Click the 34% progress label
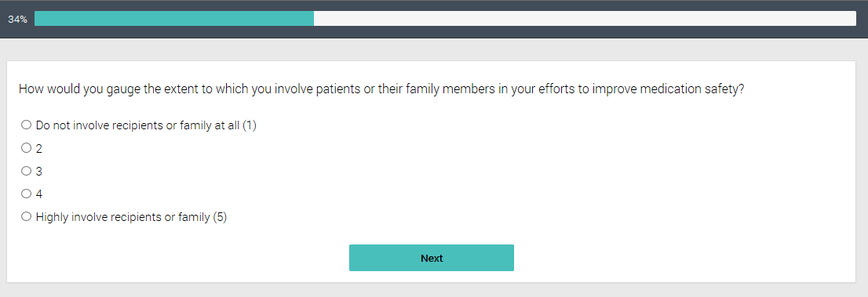Screen dimensions: 868x297 pos(18,19)
